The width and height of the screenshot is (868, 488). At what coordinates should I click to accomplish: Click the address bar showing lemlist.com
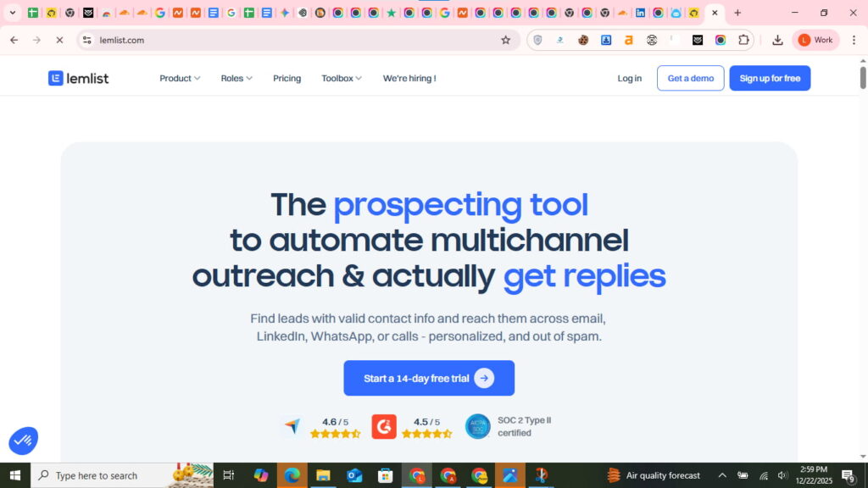pos(288,40)
